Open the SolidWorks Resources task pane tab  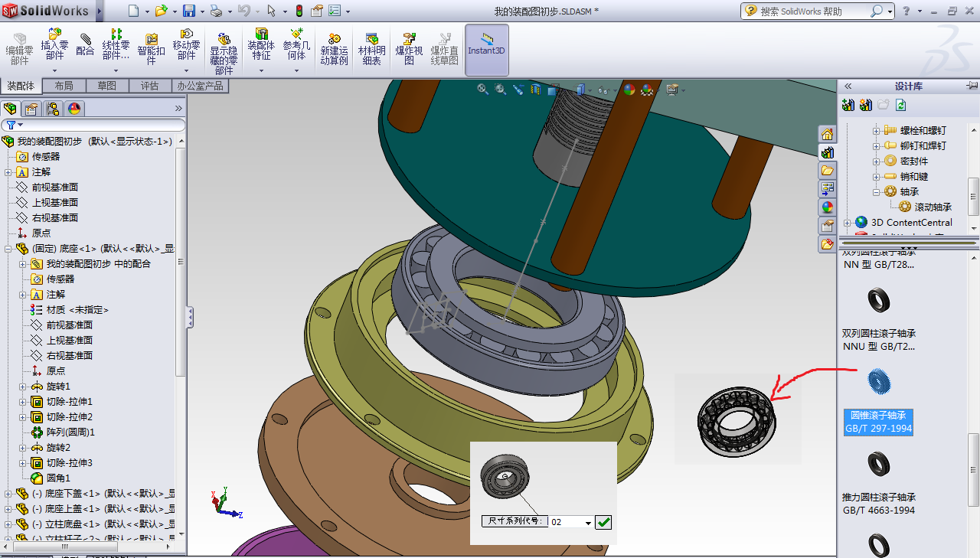(827, 134)
